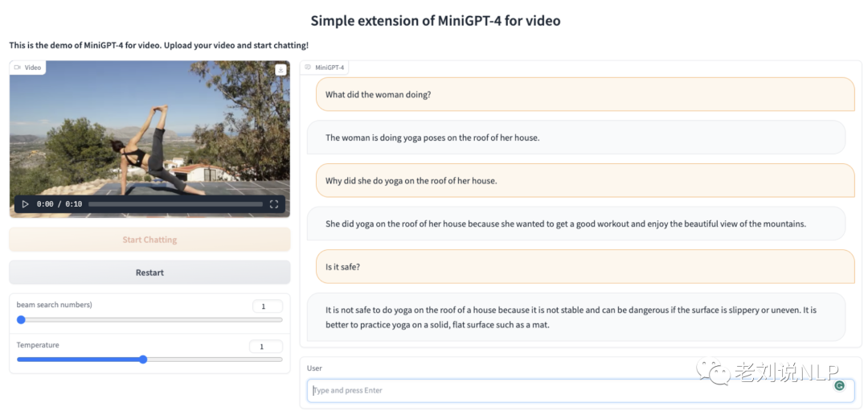The image size is (868, 411).
Task: Adjust the beam search numbers slider handle
Action: tap(21, 319)
